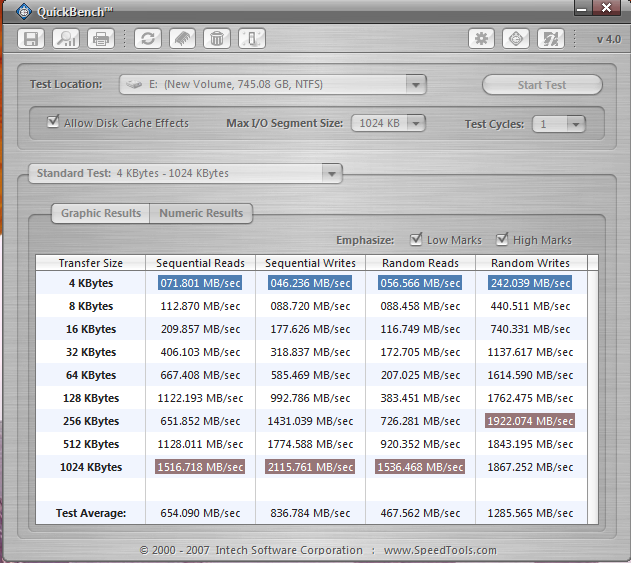Uncheck the Low Marks emphasize checkbox
The image size is (631, 563).
point(416,240)
